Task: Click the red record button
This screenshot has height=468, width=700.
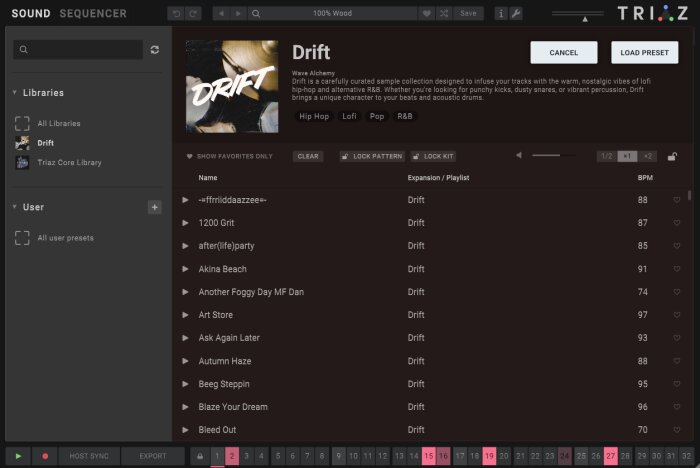Action: pyautogui.click(x=45, y=456)
